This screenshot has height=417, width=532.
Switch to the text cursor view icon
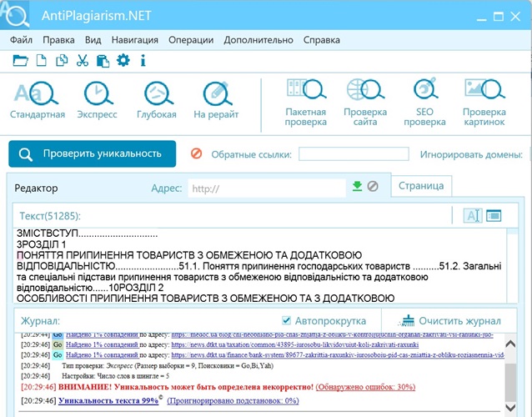point(473,216)
